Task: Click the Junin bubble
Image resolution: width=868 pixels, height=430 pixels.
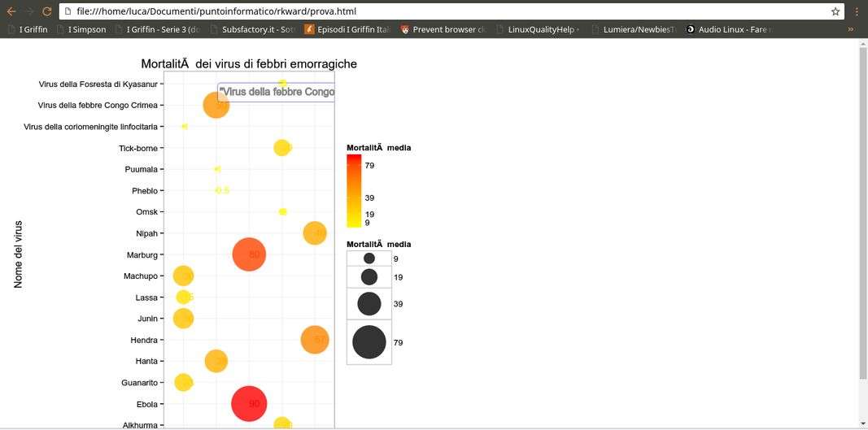Action: (x=183, y=318)
